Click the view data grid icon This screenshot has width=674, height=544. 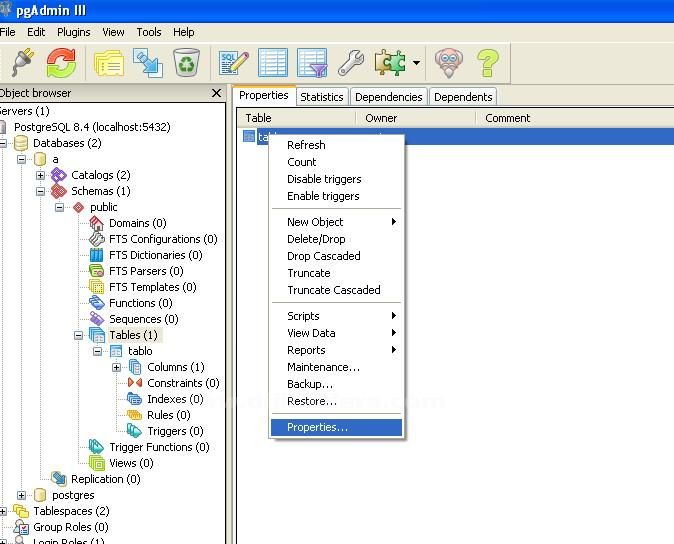273,63
